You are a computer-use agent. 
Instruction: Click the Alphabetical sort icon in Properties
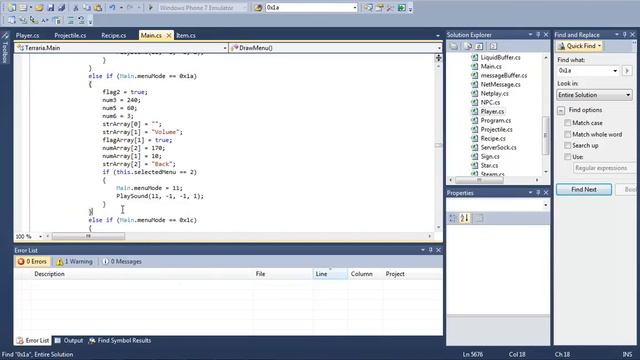[465, 218]
